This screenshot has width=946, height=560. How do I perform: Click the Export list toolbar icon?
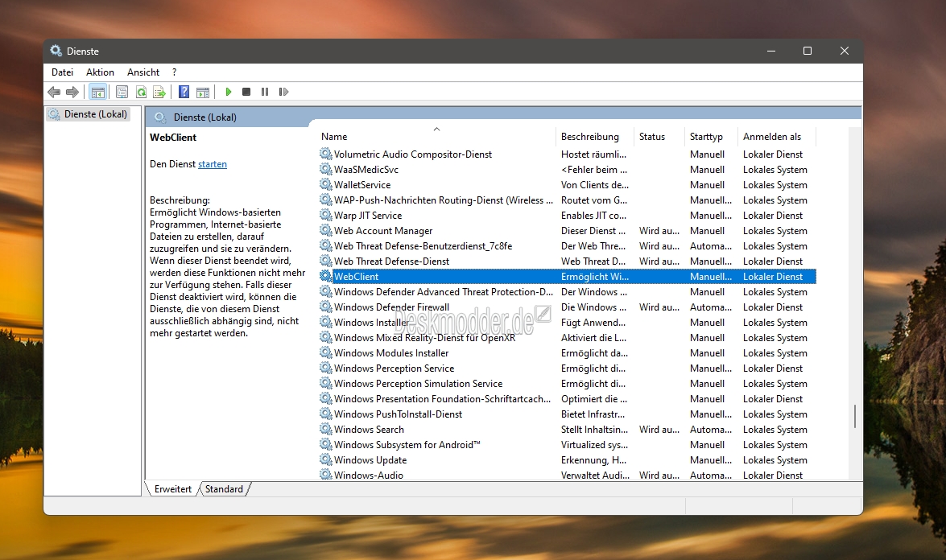click(159, 93)
